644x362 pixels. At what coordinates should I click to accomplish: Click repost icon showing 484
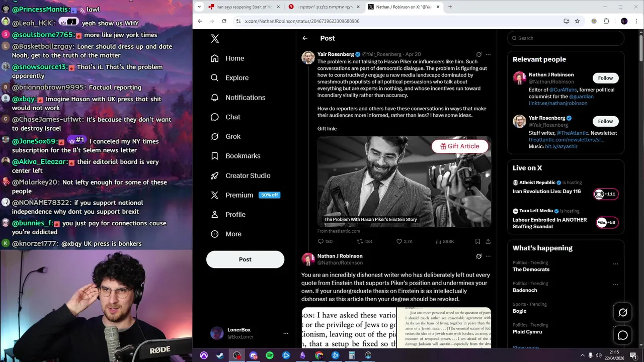pos(360,242)
